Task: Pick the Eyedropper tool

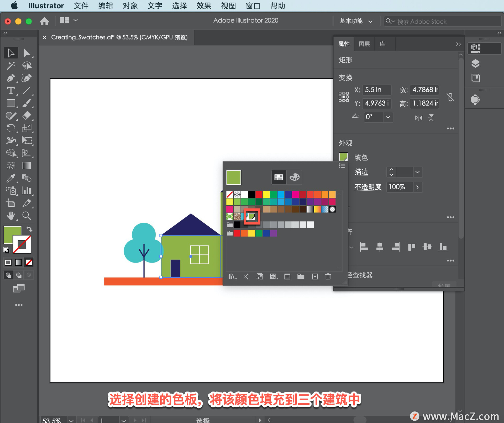Action: coord(11,178)
